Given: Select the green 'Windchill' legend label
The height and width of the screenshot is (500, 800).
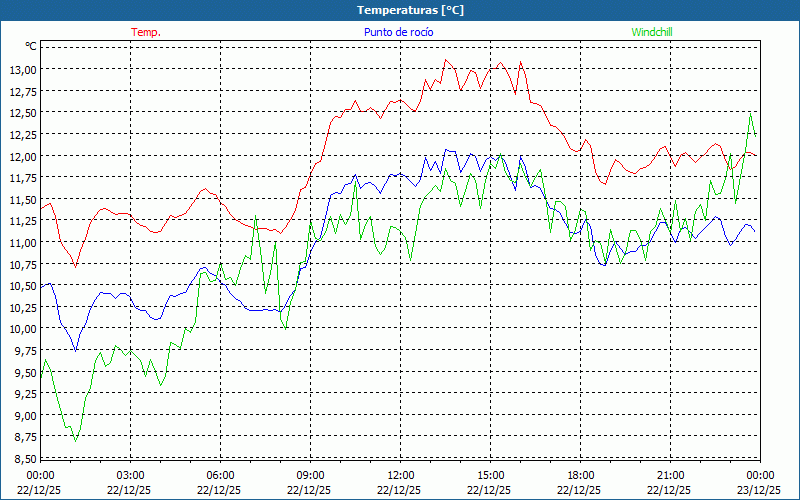Looking at the screenshot, I should click(652, 32).
